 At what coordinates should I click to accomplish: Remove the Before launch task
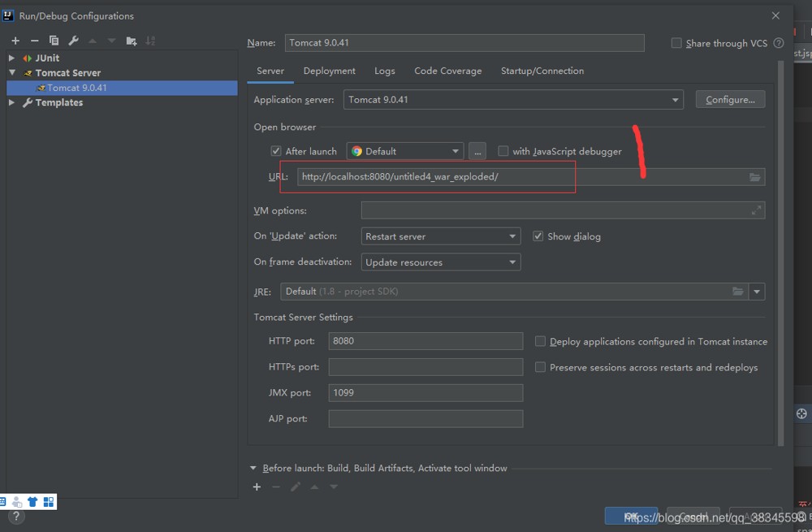point(276,487)
